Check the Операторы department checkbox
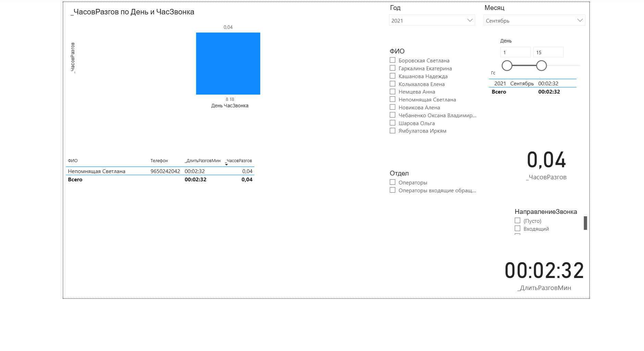Image resolution: width=644 pixels, height=351 pixels. 393,182
